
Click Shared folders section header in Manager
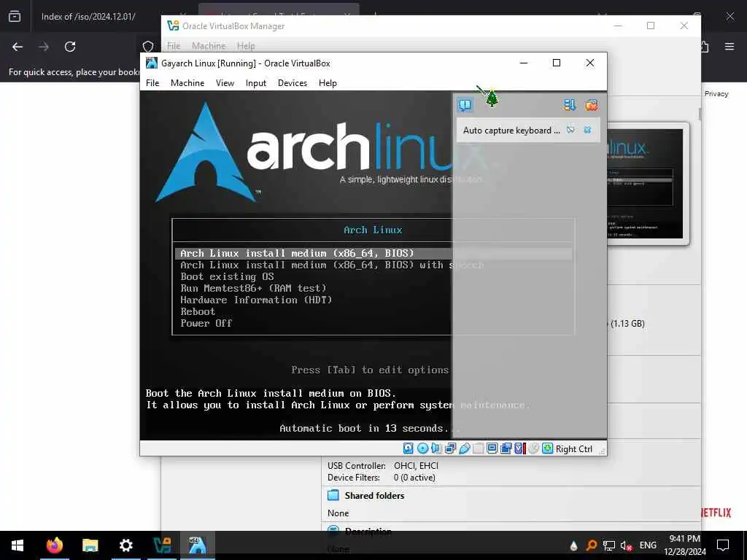pos(374,496)
